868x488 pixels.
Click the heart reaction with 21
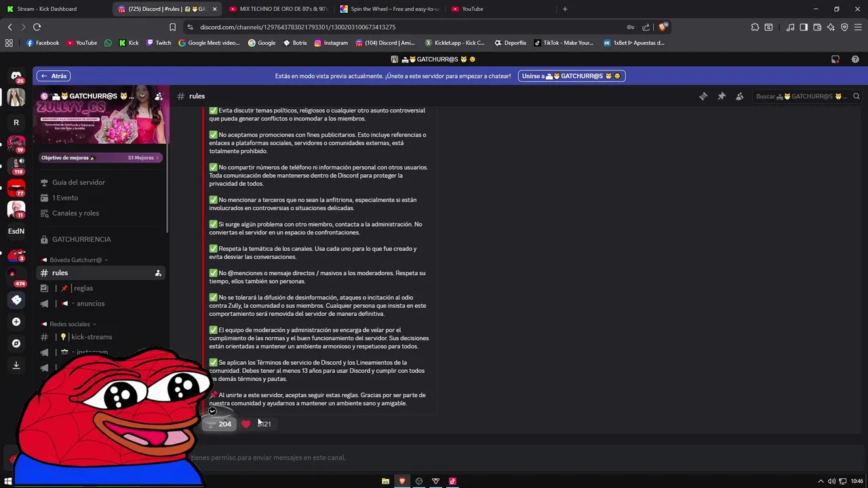click(x=256, y=424)
